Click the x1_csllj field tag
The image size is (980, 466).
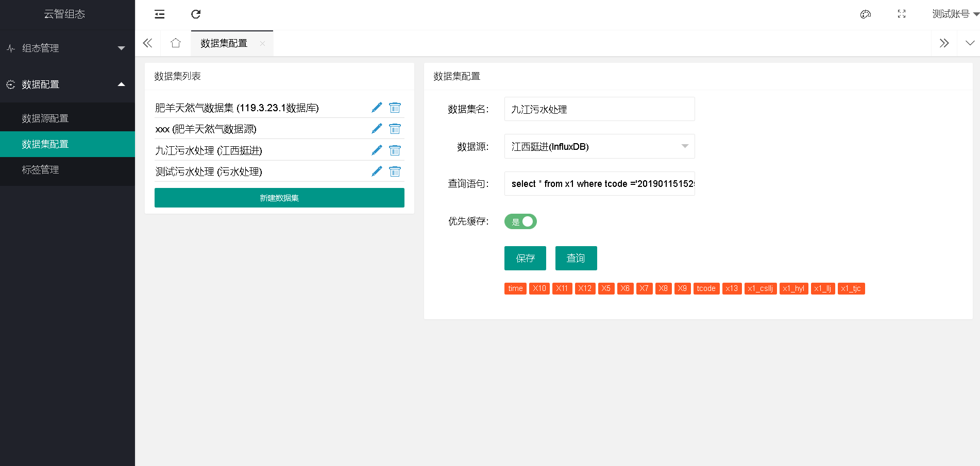click(761, 288)
